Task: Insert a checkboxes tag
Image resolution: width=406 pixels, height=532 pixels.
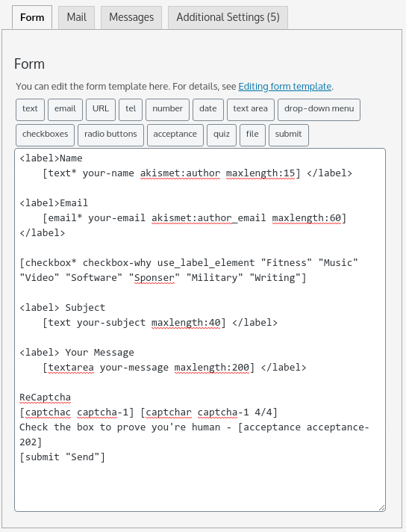Action: pyautogui.click(x=45, y=135)
